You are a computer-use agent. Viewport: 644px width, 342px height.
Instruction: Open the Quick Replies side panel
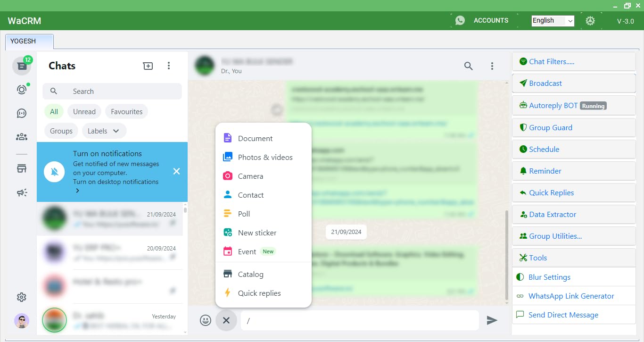point(574,192)
